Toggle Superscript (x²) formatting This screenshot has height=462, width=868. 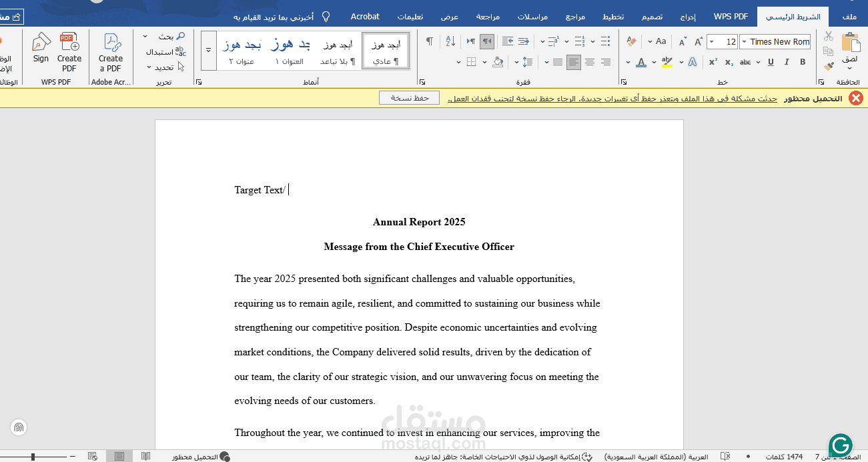(x=713, y=62)
